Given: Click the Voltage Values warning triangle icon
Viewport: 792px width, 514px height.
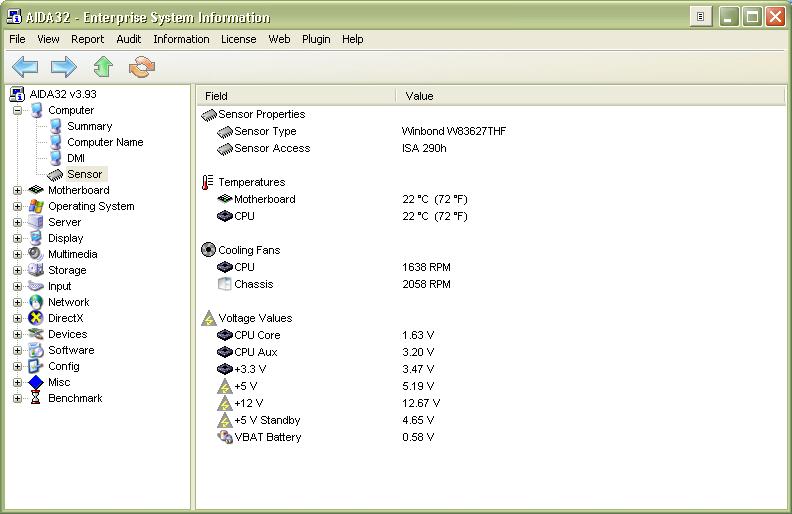Looking at the screenshot, I should [x=209, y=318].
